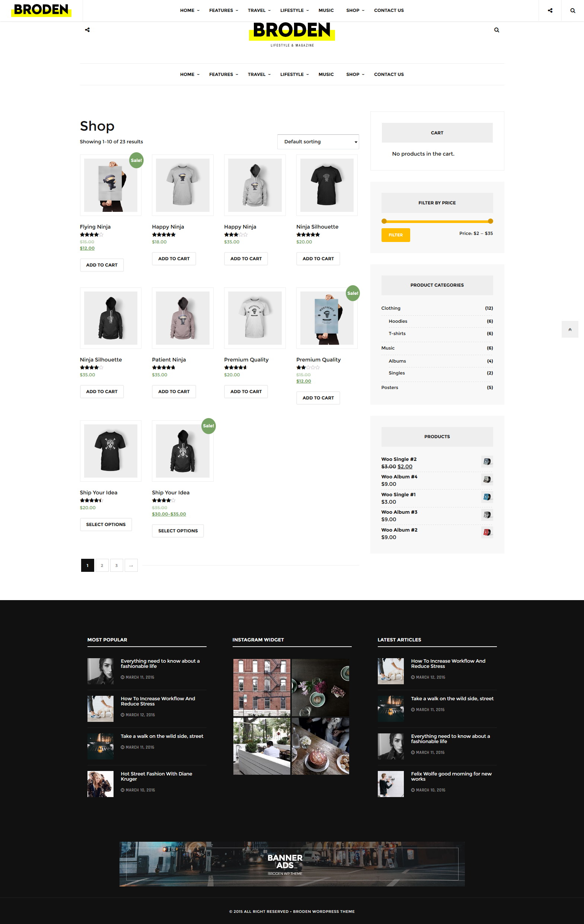Open Contact Us in the sticky header
This screenshot has width=584, height=924.
(x=389, y=10)
